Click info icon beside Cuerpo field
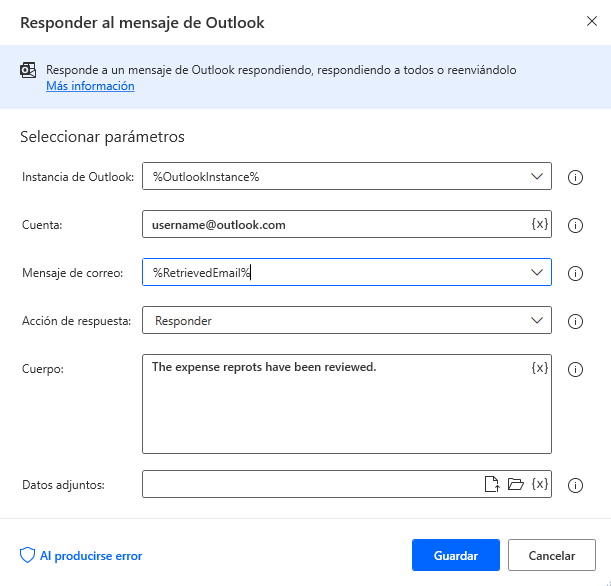The height and width of the screenshot is (586, 611). tap(575, 369)
